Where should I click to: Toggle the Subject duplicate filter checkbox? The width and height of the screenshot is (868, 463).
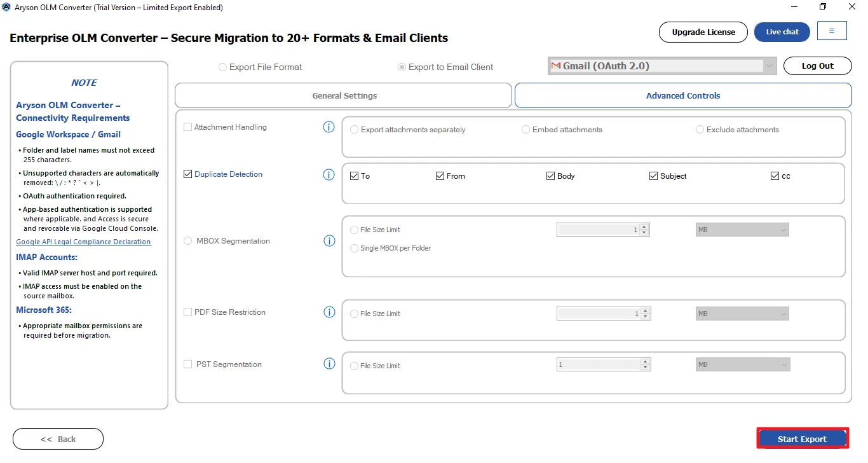[x=653, y=176]
